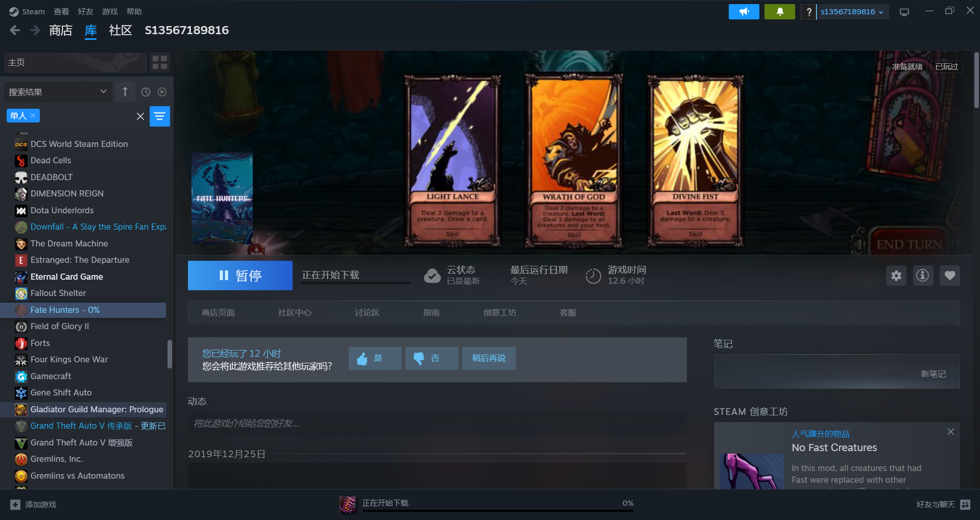Open the 游戏 menu
980x520 pixels.
[110, 11]
